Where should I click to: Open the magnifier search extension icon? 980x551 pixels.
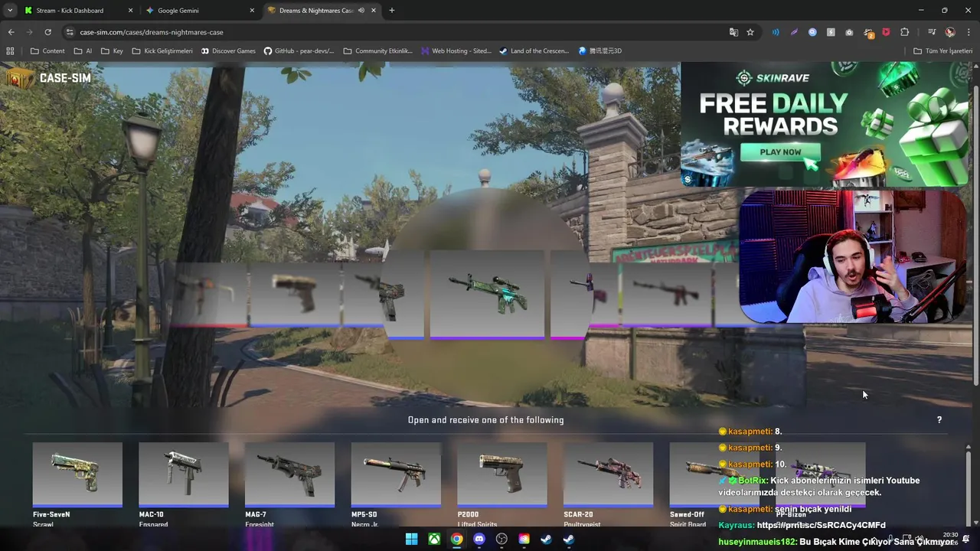click(812, 32)
